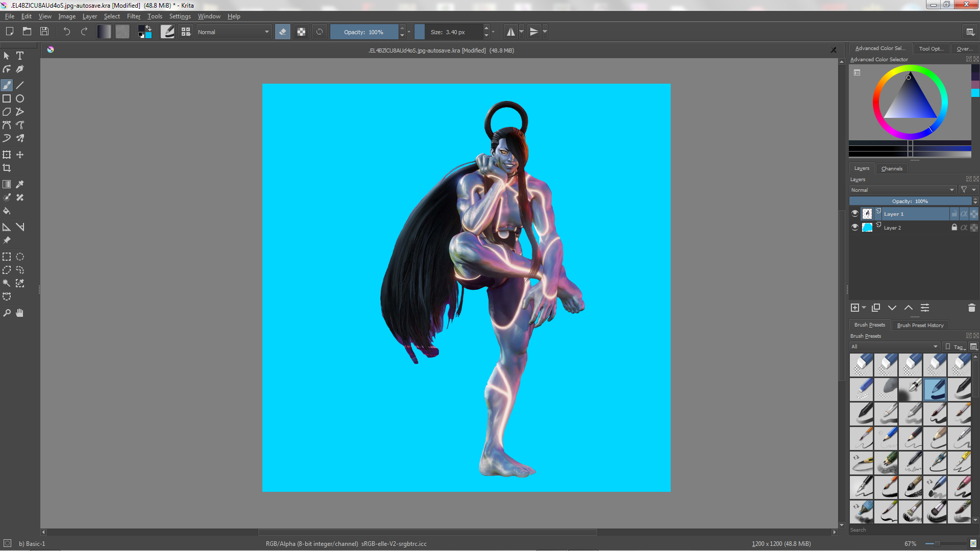
Task: Open the Brush Preset History tab
Action: click(920, 325)
